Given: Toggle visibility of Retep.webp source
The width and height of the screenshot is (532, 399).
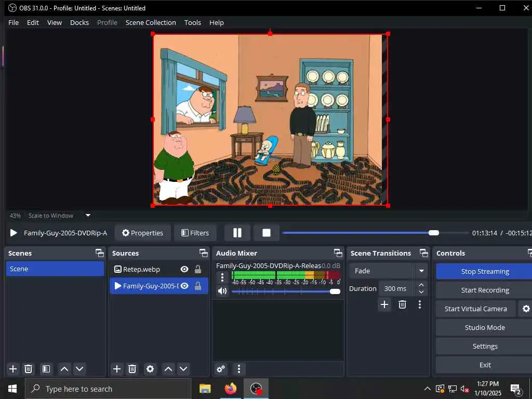Looking at the screenshot, I should point(184,269).
